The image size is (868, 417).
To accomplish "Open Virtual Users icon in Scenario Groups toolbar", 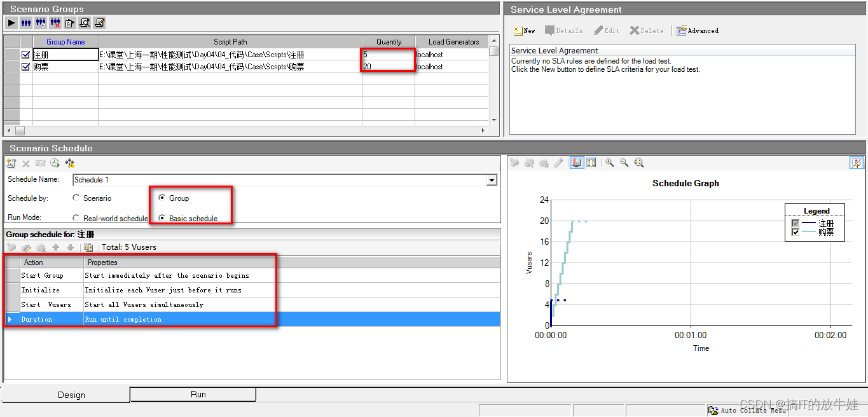I will (x=26, y=23).
